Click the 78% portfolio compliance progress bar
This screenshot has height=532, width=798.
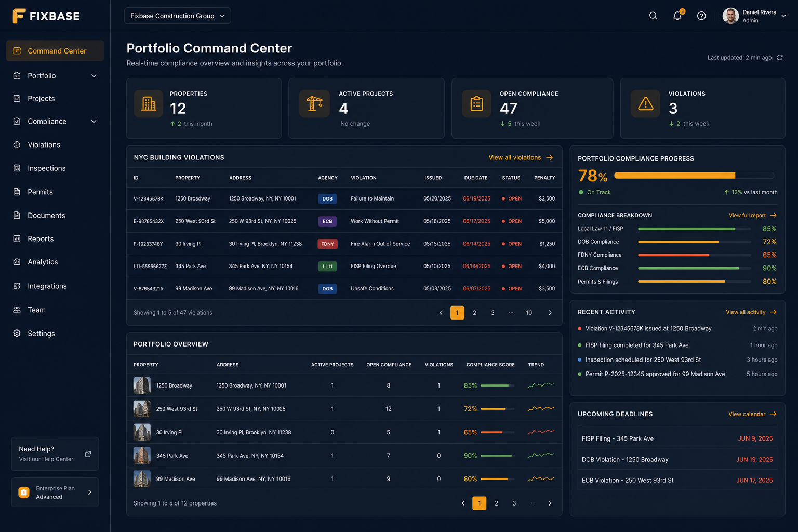pyautogui.click(x=694, y=176)
